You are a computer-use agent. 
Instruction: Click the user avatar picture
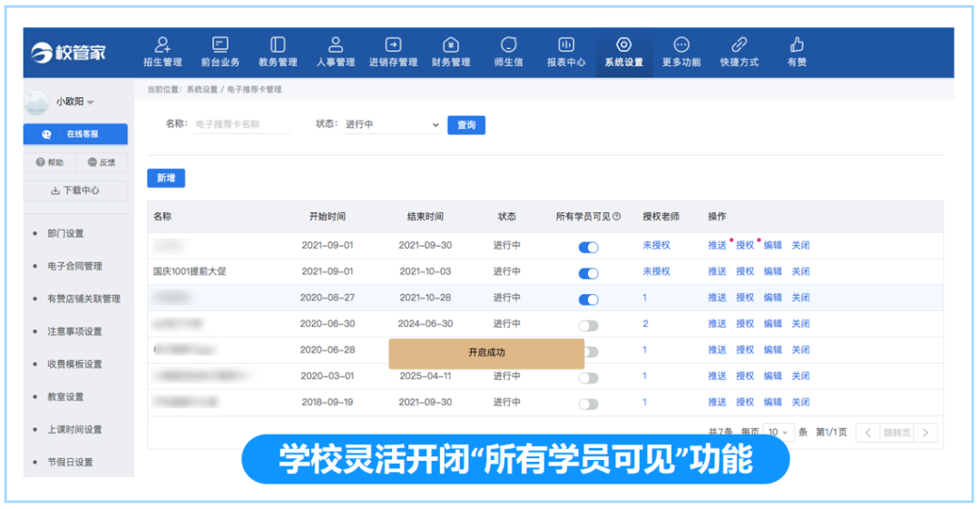pyautogui.click(x=36, y=103)
